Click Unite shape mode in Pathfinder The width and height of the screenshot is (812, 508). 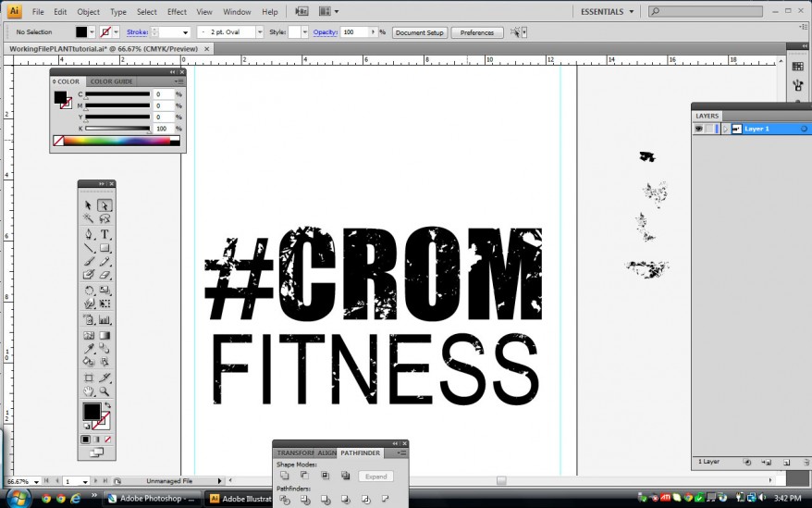pyautogui.click(x=284, y=476)
